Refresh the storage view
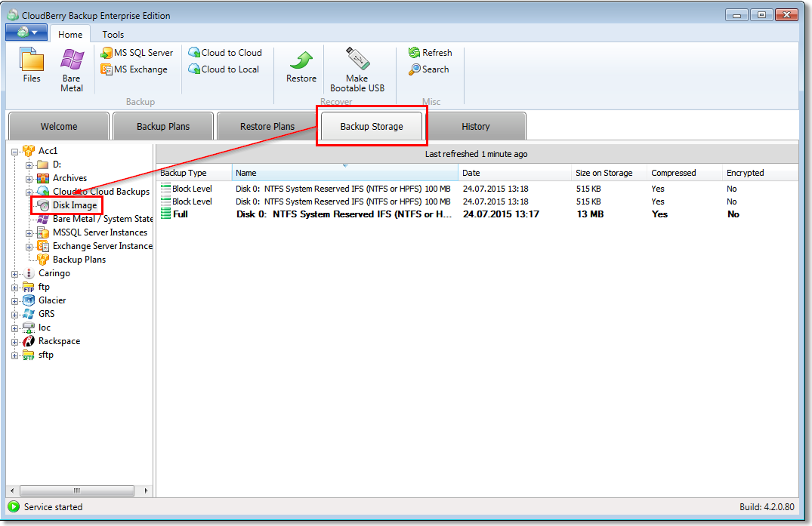812x526 pixels. click(x=431, y=53)
